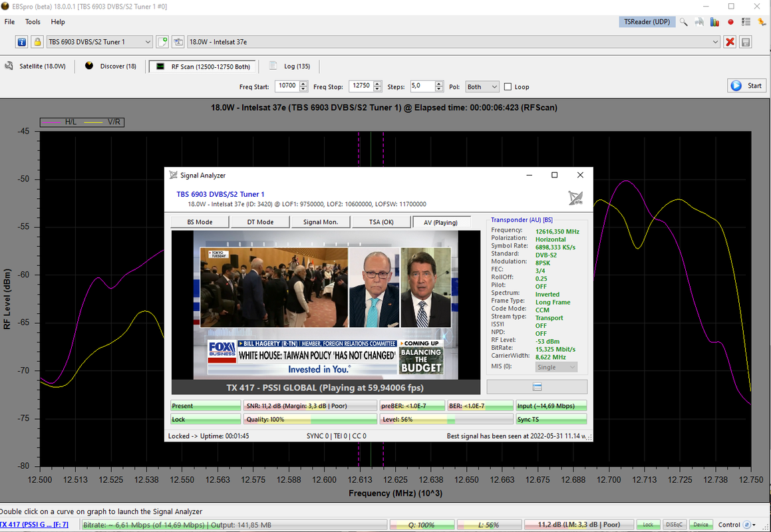Click the EBSpro app icon in title bar
771x532 pixels.
pos(5,7)
